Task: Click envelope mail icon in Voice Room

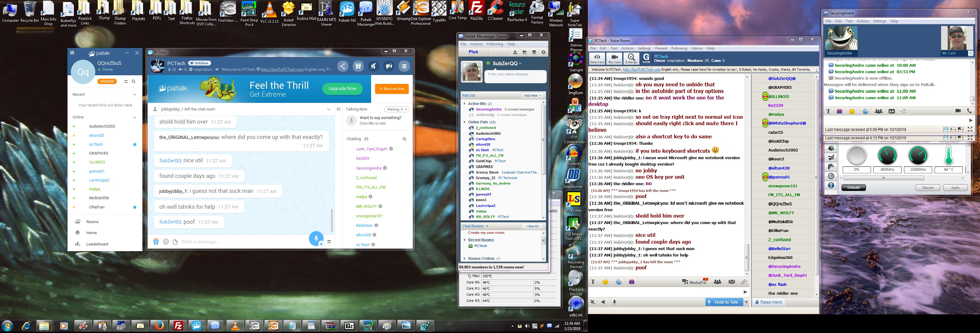Action: (x=731, y=282)
